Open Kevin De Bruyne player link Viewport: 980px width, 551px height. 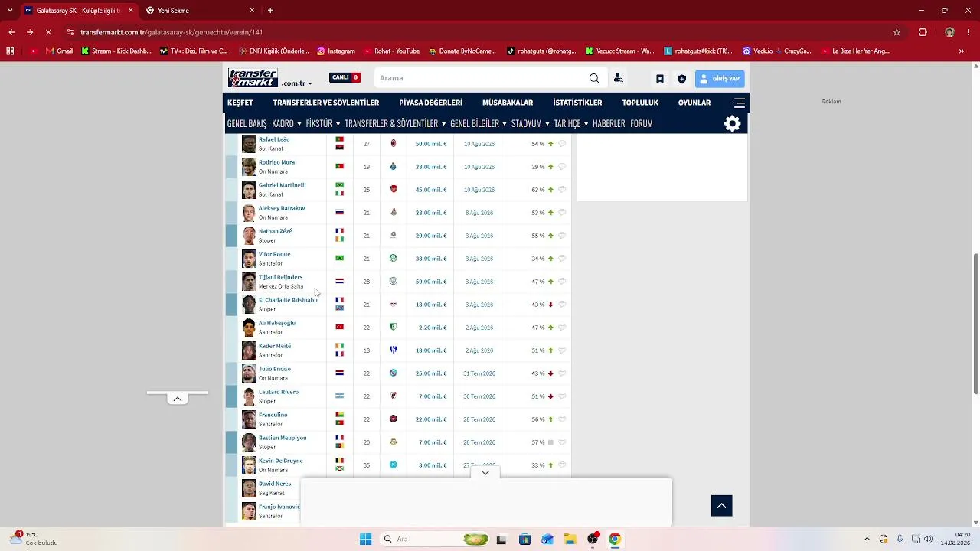tap(281, 461)
